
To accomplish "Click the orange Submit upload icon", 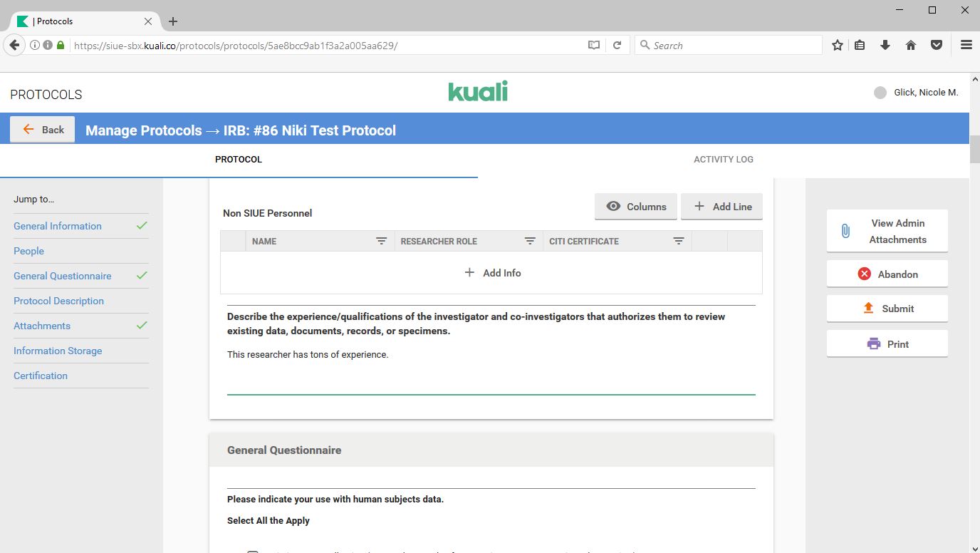I will click(868, 309).
